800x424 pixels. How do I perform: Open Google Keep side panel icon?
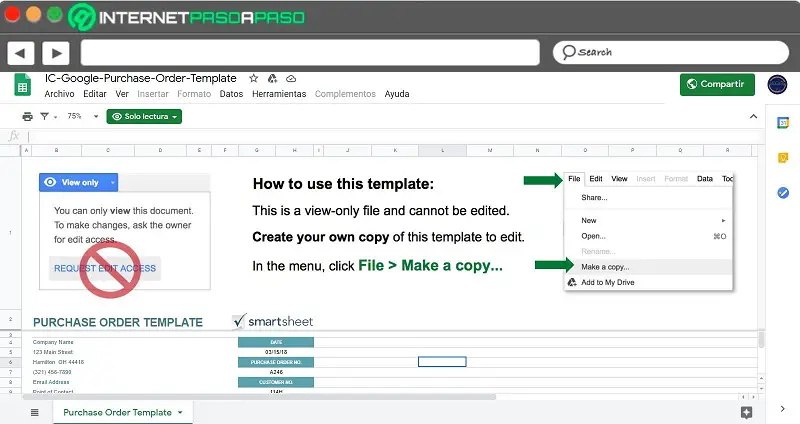(783, 158)
